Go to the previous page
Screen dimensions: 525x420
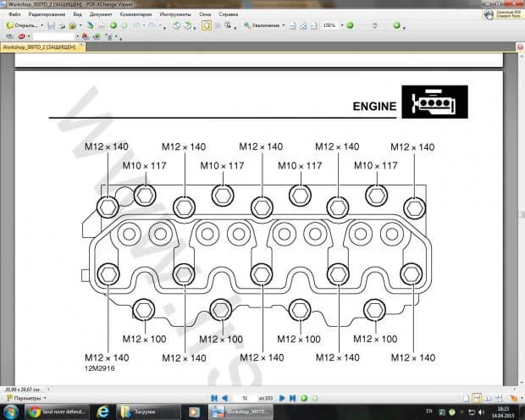click(225, 397)
